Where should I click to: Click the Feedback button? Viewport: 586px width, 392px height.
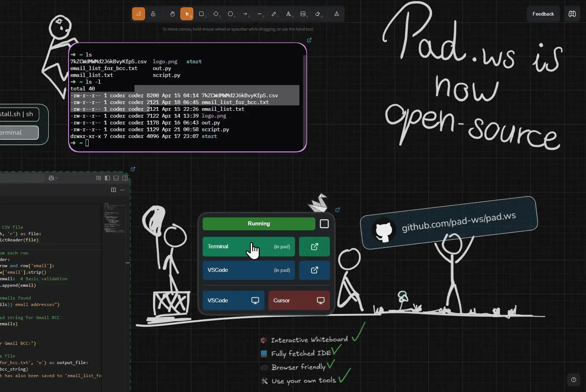(x=543, y=14)
